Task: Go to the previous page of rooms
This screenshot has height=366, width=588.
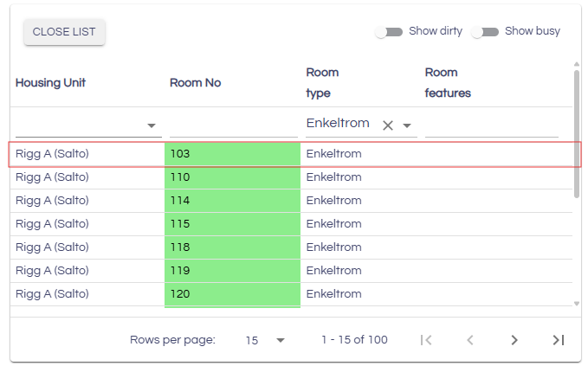Action: [x=470, y=340]
